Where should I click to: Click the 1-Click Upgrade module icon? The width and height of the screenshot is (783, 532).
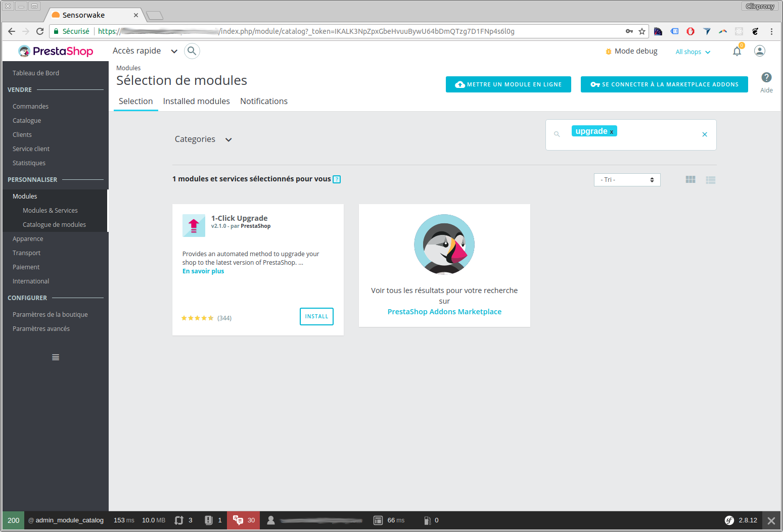click(194, 225)
